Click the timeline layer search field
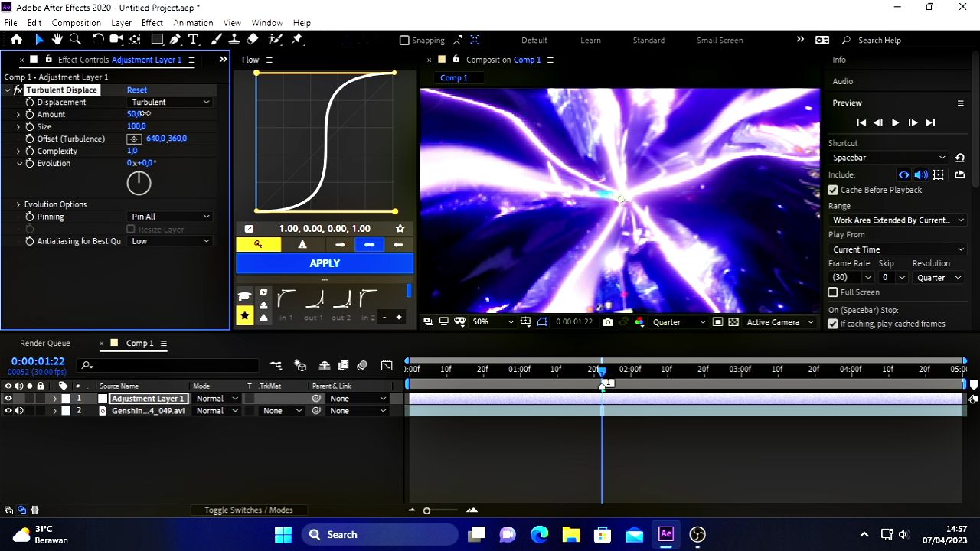The height and width of the screenshot is (551, 980). point(168,366)
